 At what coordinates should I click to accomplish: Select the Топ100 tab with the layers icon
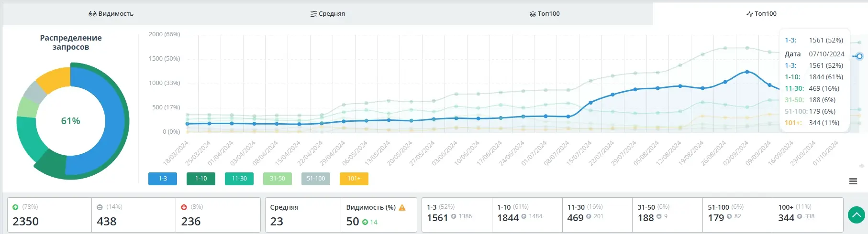pos(545,14)
